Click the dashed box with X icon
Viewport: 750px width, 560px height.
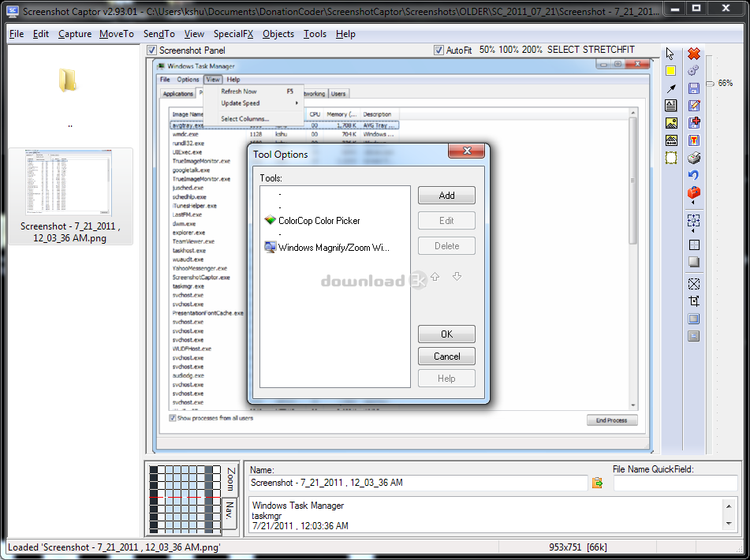click(x=694, y=284)
